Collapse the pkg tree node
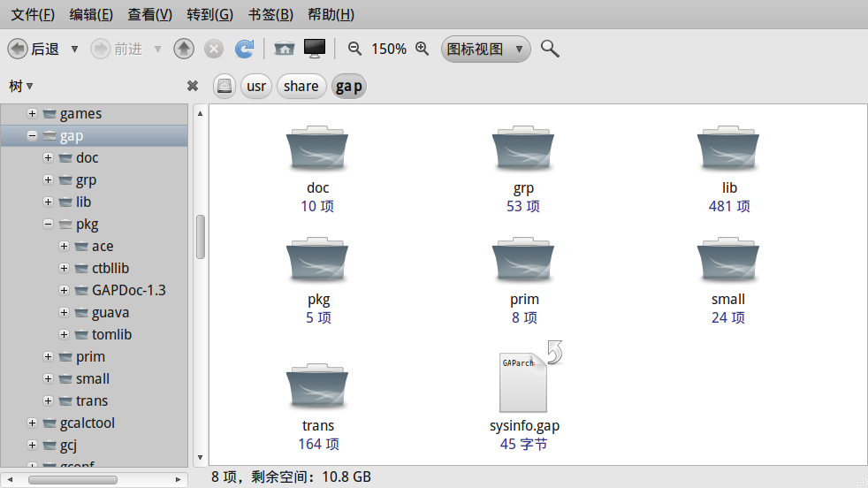 [x=49, y=225]
